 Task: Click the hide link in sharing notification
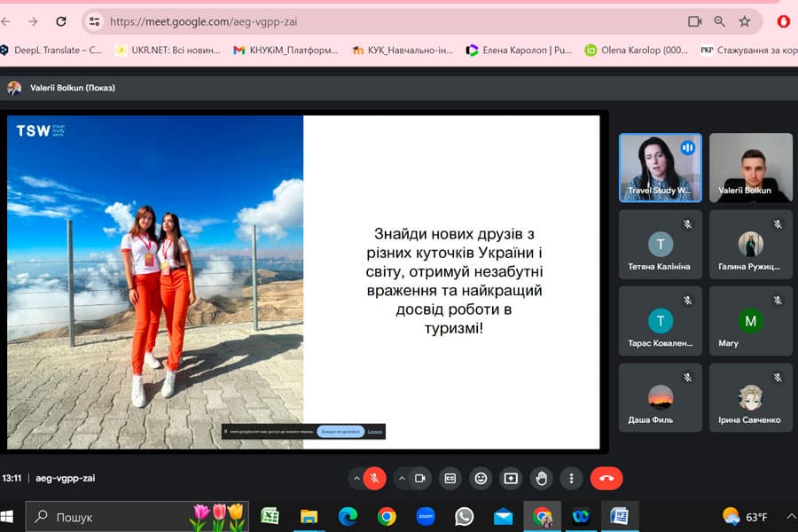coord(375,432)
